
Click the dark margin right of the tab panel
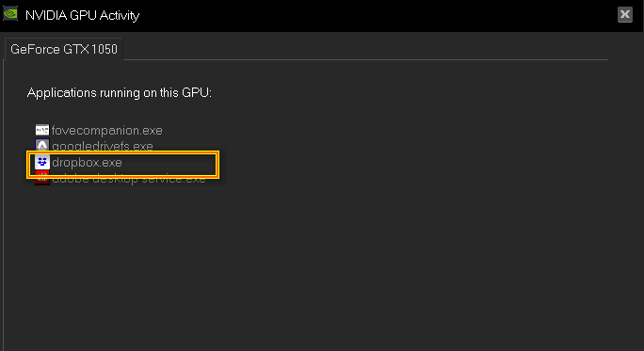[x=625, y=193]
